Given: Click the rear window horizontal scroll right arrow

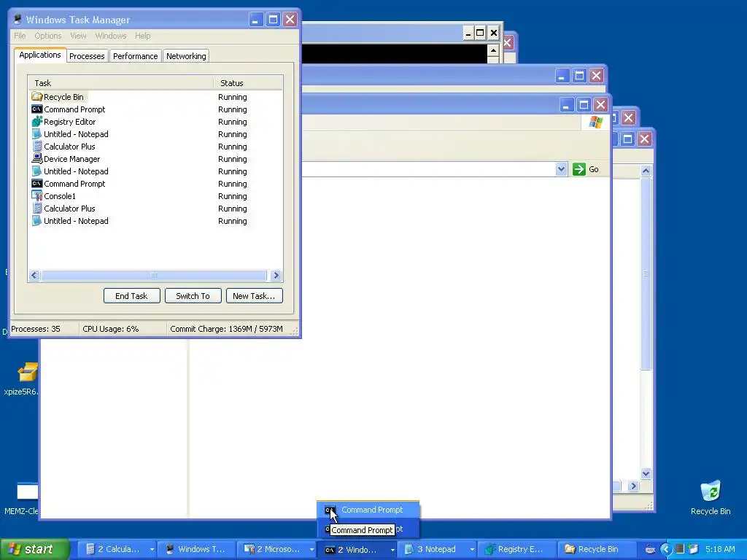Looking at the screenshot, I should tap(633, 486).
